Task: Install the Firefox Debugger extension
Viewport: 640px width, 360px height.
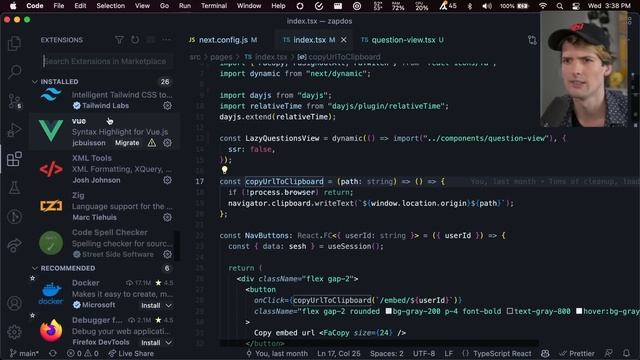Action: pos(151,342)
